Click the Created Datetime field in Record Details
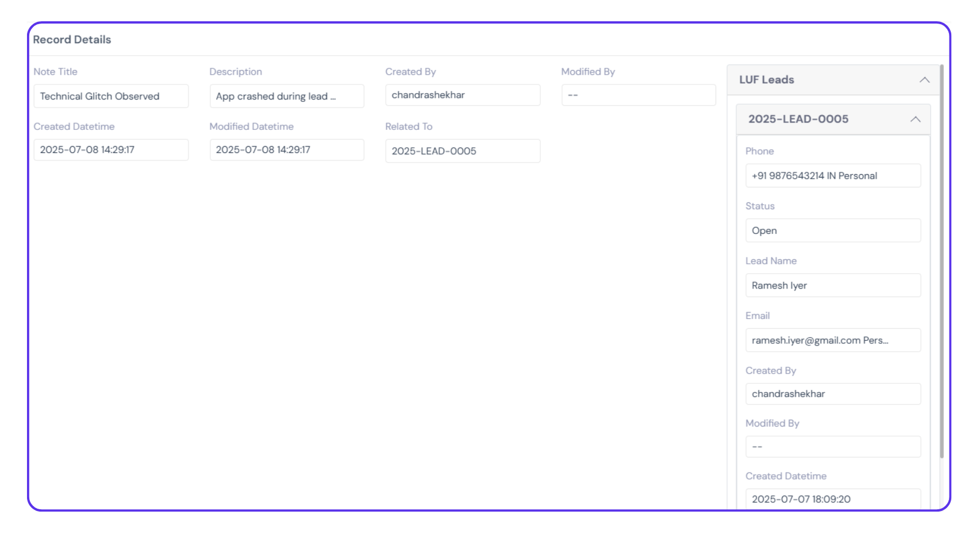The image size is (980, 534). pos(111,149)
